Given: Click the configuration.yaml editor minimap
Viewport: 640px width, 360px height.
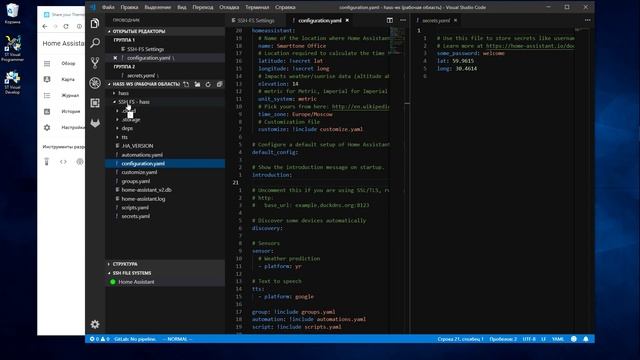Looking at the screenshot, I should 397,41.
